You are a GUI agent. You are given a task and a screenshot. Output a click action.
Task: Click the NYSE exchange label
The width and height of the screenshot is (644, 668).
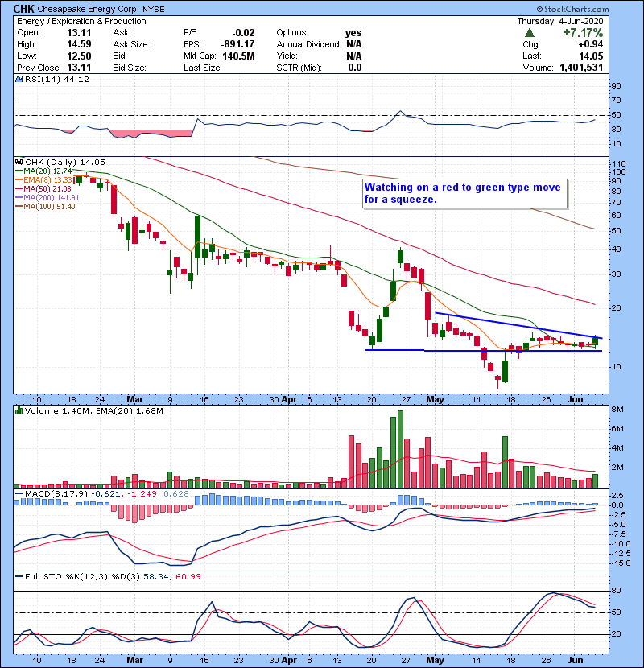[154, 10]
